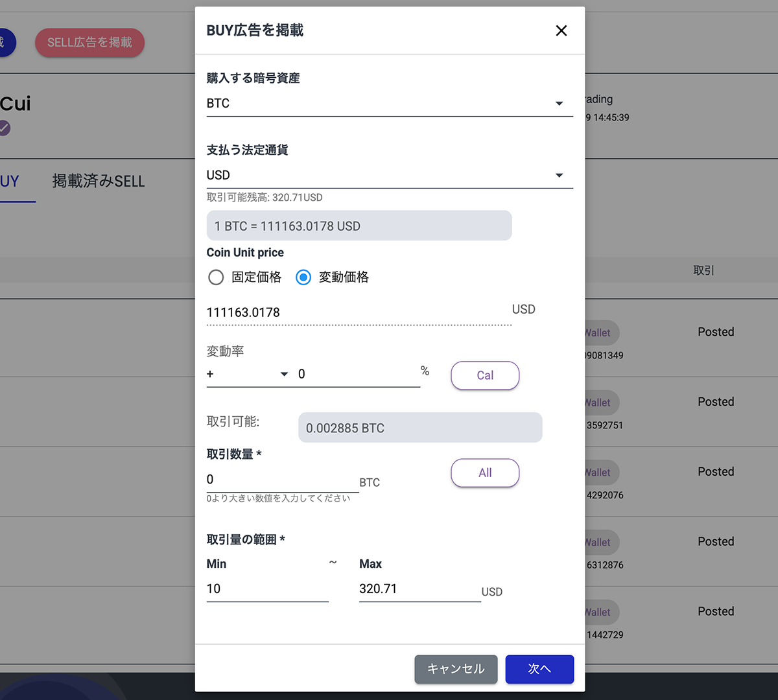Close the BUY ad dialog with X
Screen dimensions: 778x700
[x=561, y=30]
